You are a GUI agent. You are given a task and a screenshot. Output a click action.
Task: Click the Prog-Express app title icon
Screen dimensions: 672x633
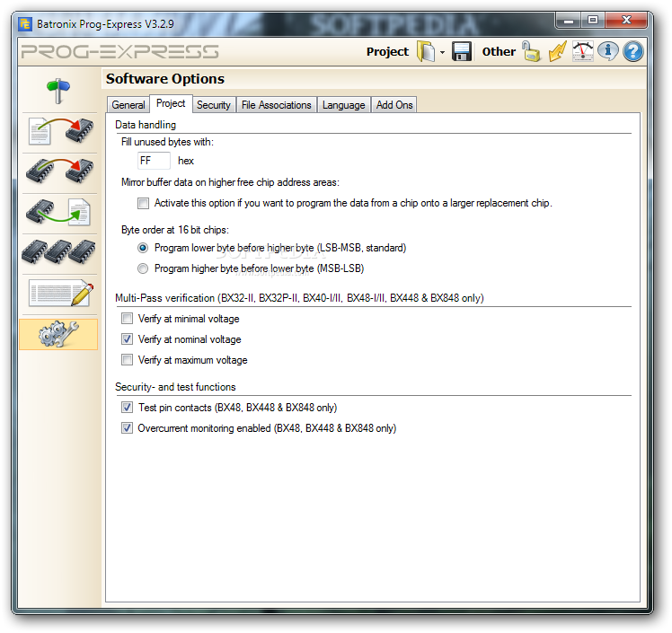[25, 24]
